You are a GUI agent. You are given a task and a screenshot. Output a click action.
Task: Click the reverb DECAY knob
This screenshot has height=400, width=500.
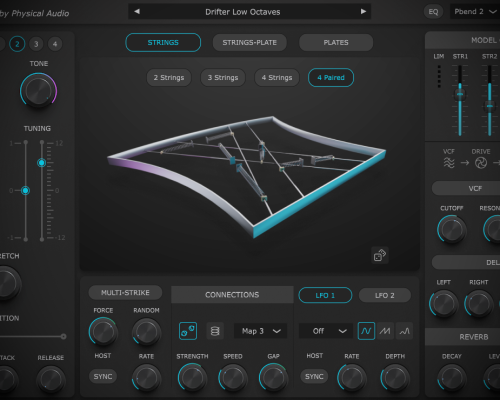point(452,378)
